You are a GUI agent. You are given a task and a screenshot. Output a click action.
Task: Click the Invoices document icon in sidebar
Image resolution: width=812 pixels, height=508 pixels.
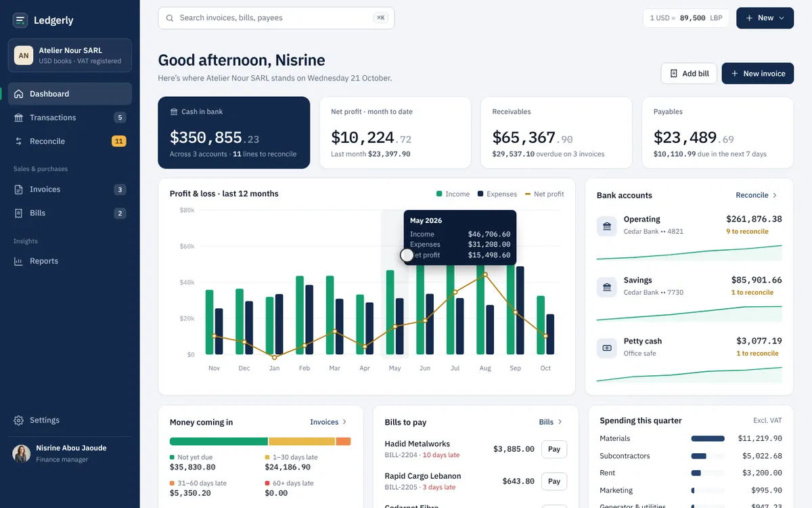pyautogui.click(x=19, y=190)
